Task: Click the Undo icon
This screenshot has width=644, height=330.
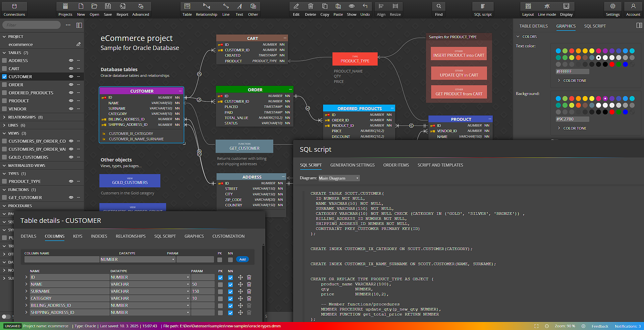Action: pos(365,9)
